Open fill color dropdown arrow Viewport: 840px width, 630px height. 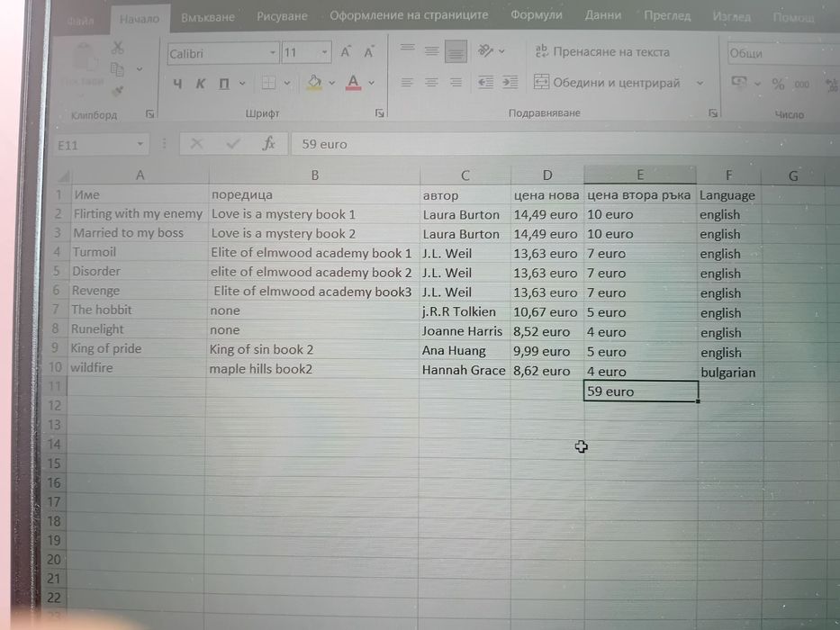[332, 83]
